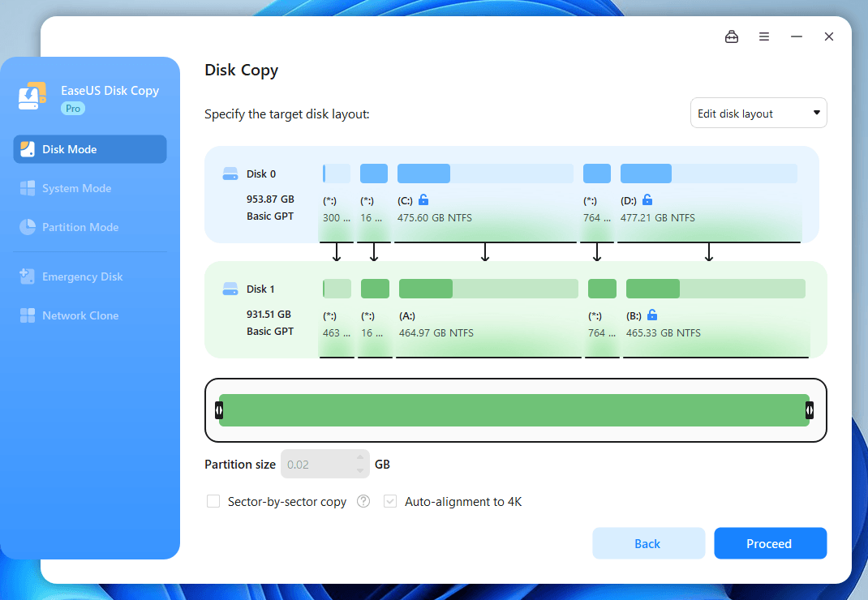Open the hamburger menu in title bar

[x=764, y=36]
